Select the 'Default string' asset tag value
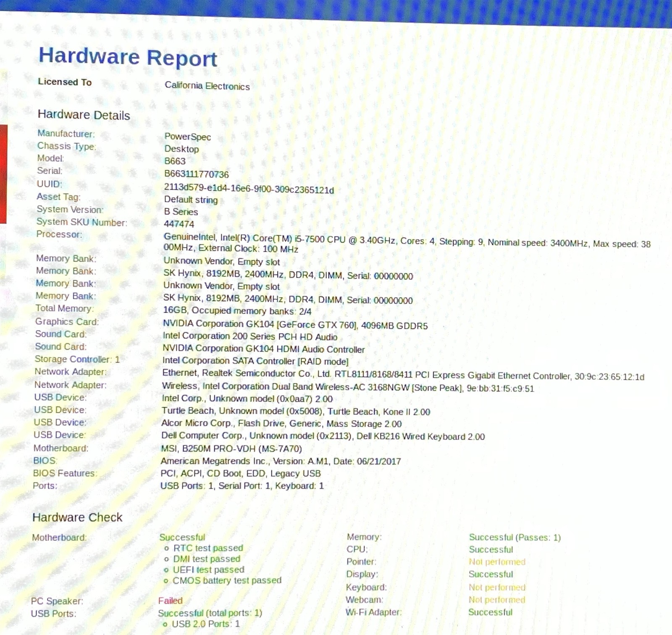This screenshot has width=672, height=635. click(191, 200)
